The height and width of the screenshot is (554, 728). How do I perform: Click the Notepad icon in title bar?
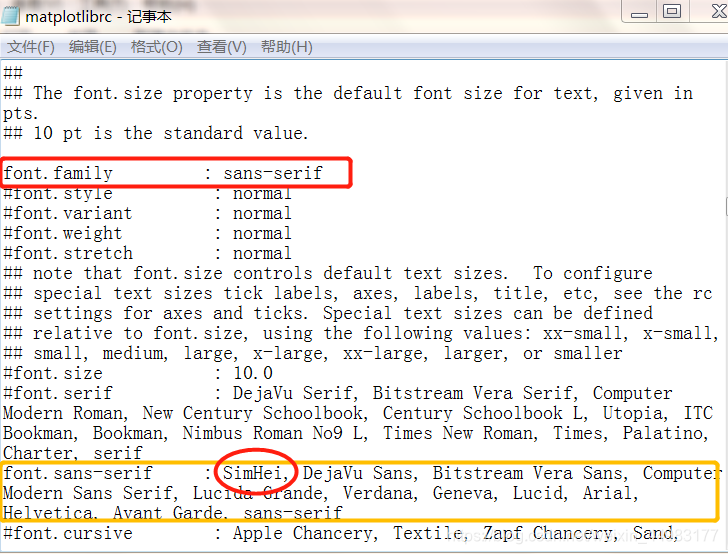point(10,15)
